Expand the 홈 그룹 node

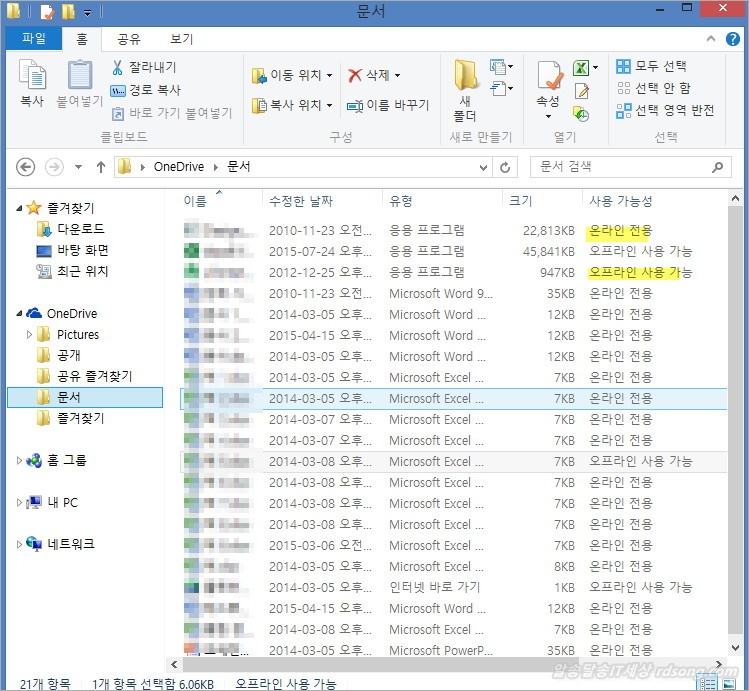tap(19, 460)
